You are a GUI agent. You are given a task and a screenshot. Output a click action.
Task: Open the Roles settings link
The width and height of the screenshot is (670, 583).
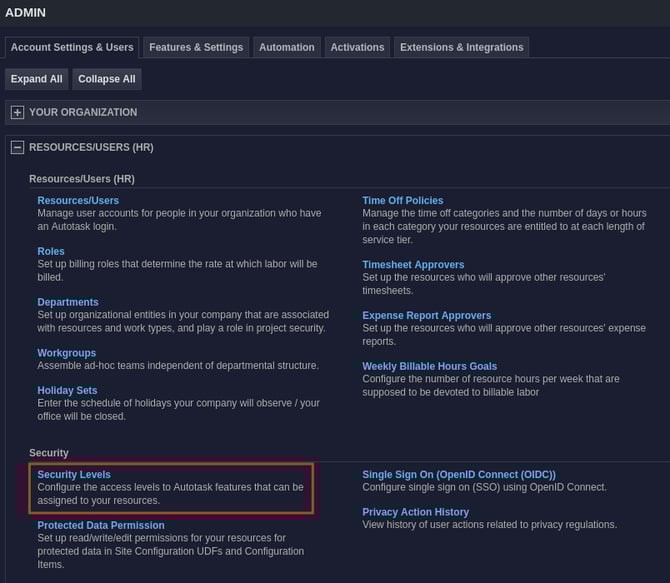pyautogui.click(x=51, y=252)
